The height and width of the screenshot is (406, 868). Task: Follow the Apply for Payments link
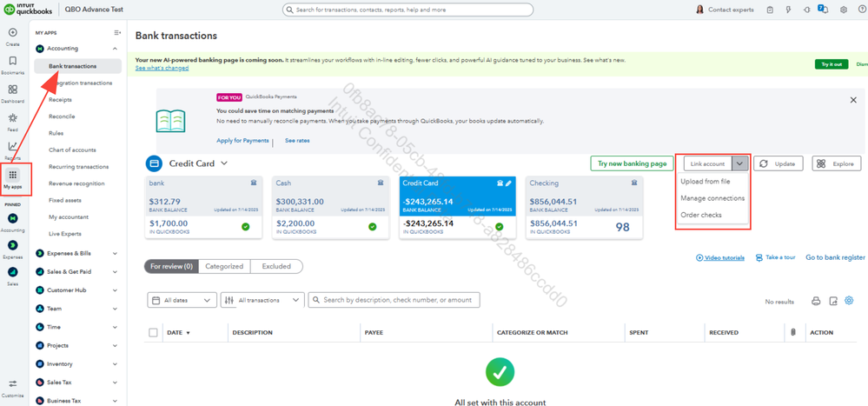[242, 141]
